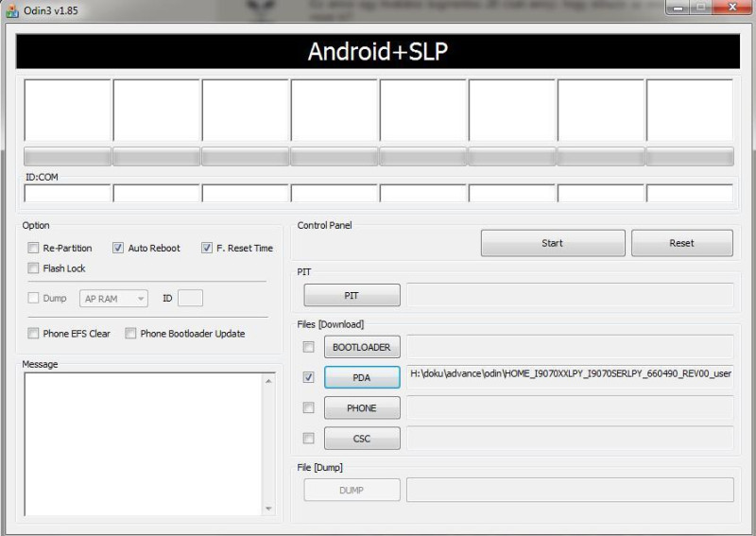This screenshot has width=756, height=536.
Task: Check the box next to PHONE
Action: 309,408
